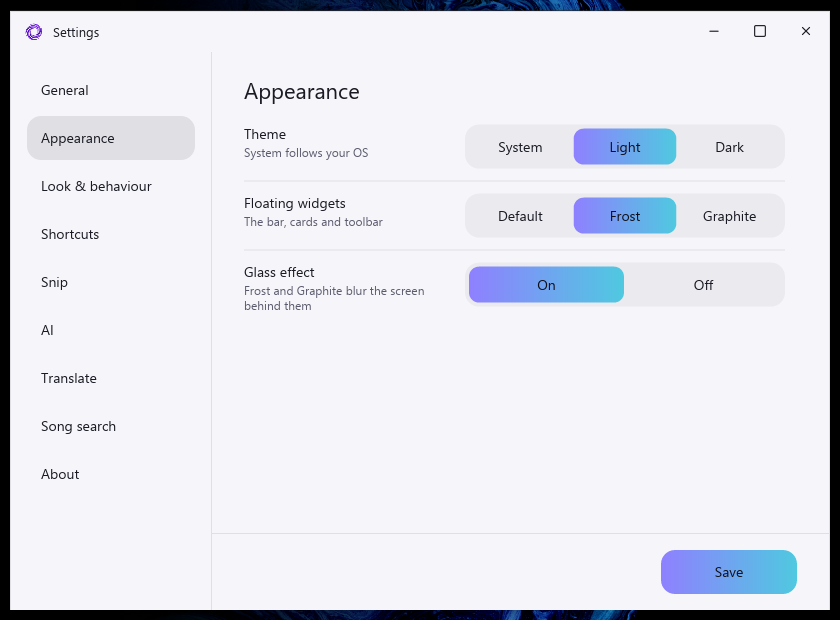Open the AI settings page

111,330
